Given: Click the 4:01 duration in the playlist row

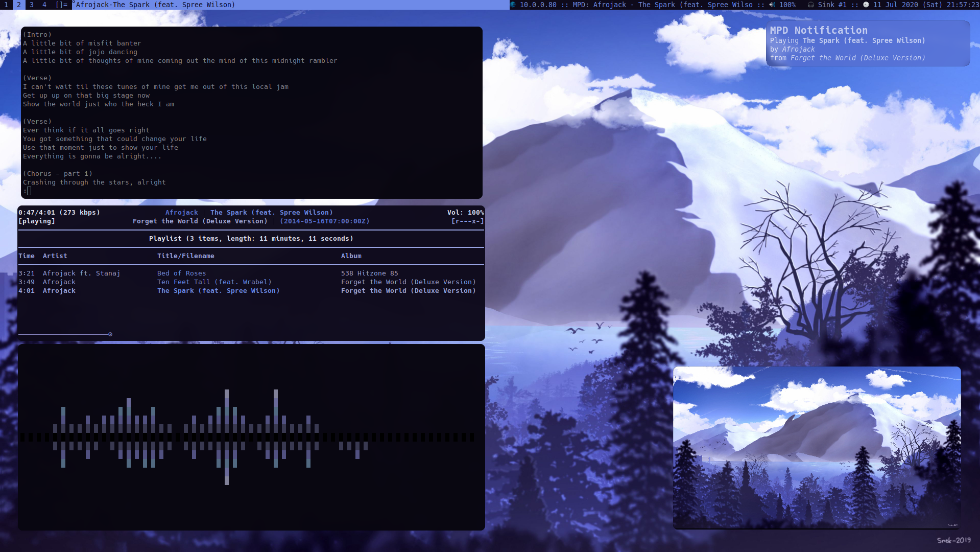Looking at the screenshot, I should click(27, 290).
